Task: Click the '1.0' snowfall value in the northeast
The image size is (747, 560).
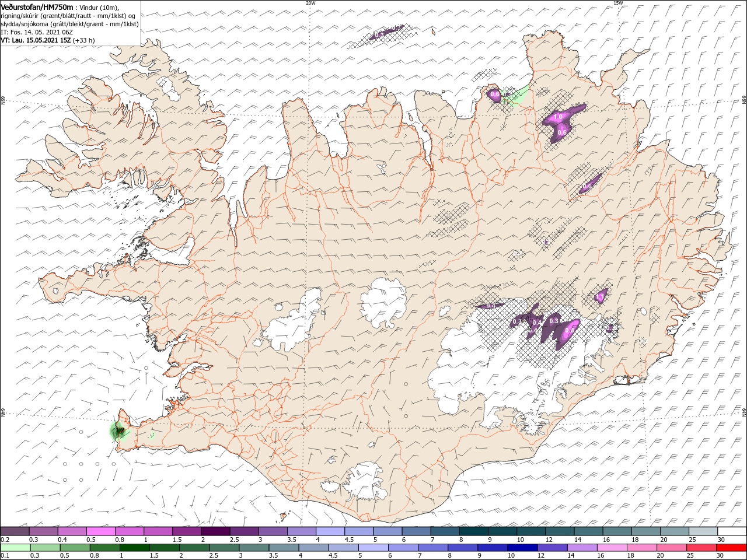Action: (557, 117)
